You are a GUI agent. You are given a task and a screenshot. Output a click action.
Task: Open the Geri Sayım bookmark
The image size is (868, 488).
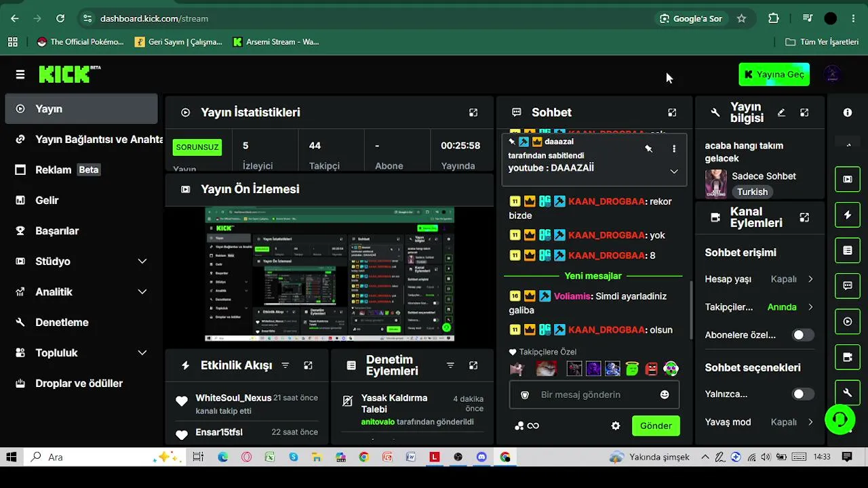tap(178, 42)
